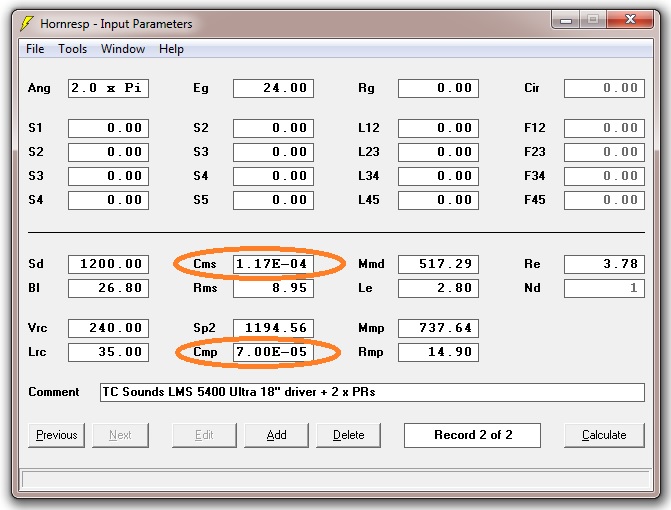Viewport: 671px width, 510px height.
Task: Click the F34 input field
Action: tap(604, 176)
